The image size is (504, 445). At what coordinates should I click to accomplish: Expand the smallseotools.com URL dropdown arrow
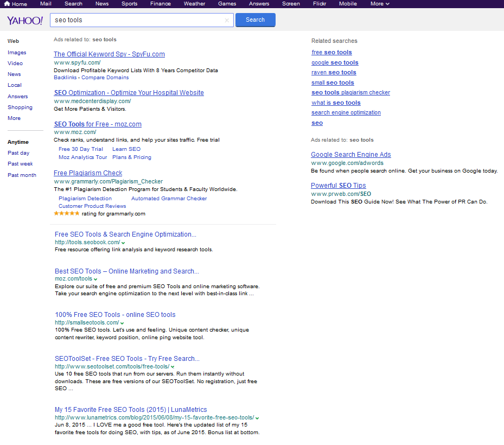(123, 323)
